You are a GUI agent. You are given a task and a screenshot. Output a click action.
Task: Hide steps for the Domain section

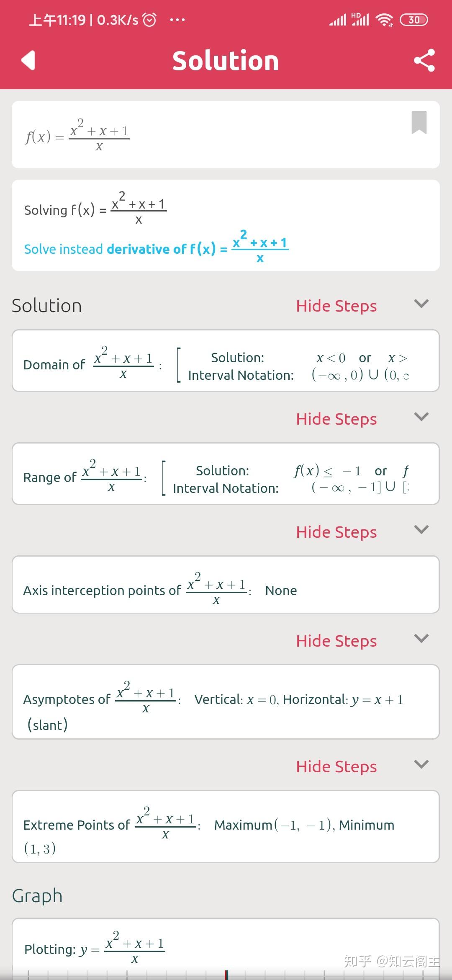click(336, 306)
